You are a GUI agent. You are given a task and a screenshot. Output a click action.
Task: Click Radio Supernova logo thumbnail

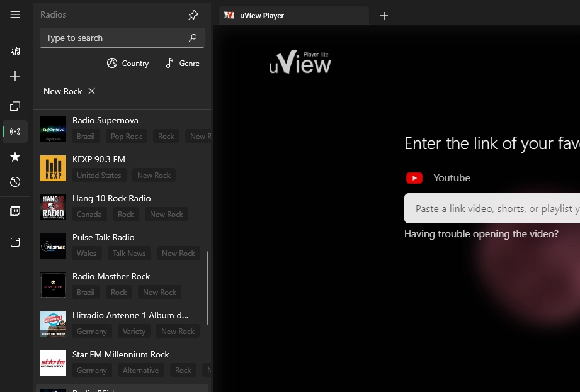click(x=54, y=130)
